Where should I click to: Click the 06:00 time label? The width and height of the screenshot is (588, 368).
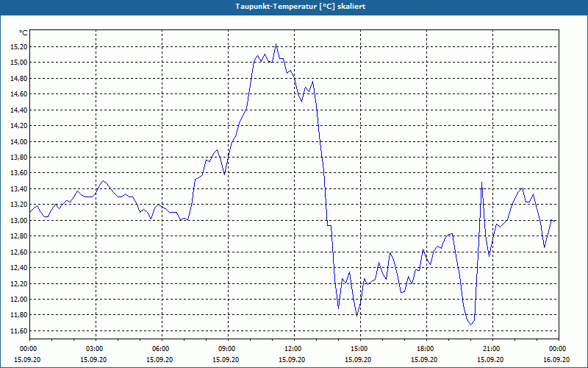(162, 349)
